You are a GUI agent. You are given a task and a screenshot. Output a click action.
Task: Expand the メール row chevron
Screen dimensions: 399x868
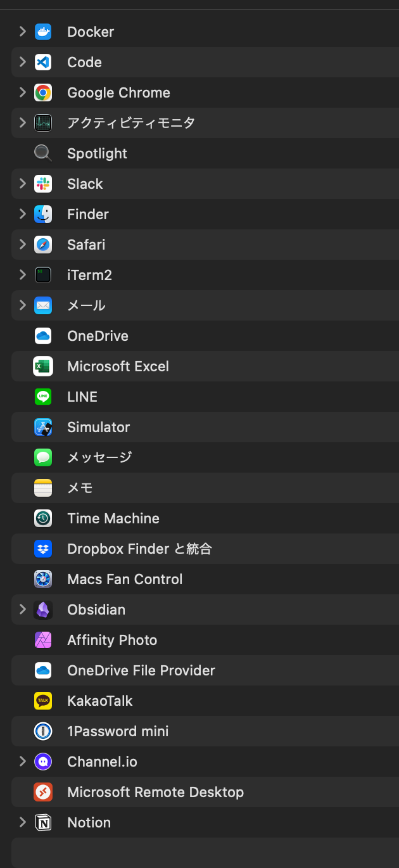pyautogui.click(x=22, y=305)
